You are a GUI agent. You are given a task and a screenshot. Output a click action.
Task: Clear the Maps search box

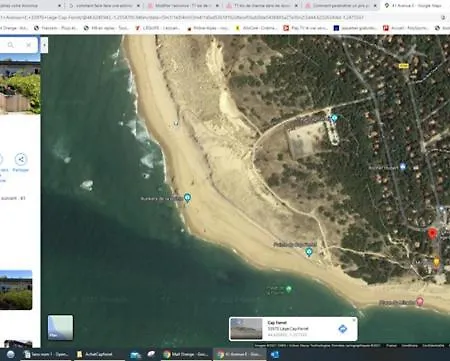29,45
